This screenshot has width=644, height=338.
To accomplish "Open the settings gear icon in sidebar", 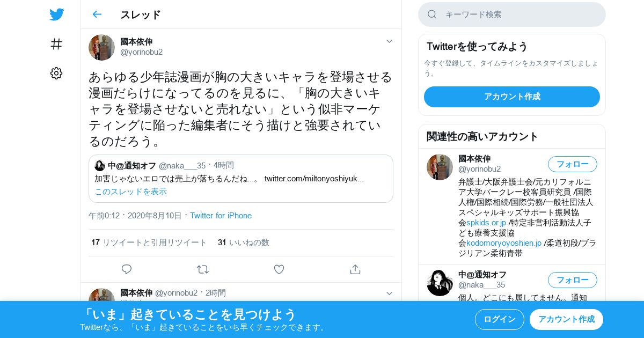I will (x=56, y=74).
